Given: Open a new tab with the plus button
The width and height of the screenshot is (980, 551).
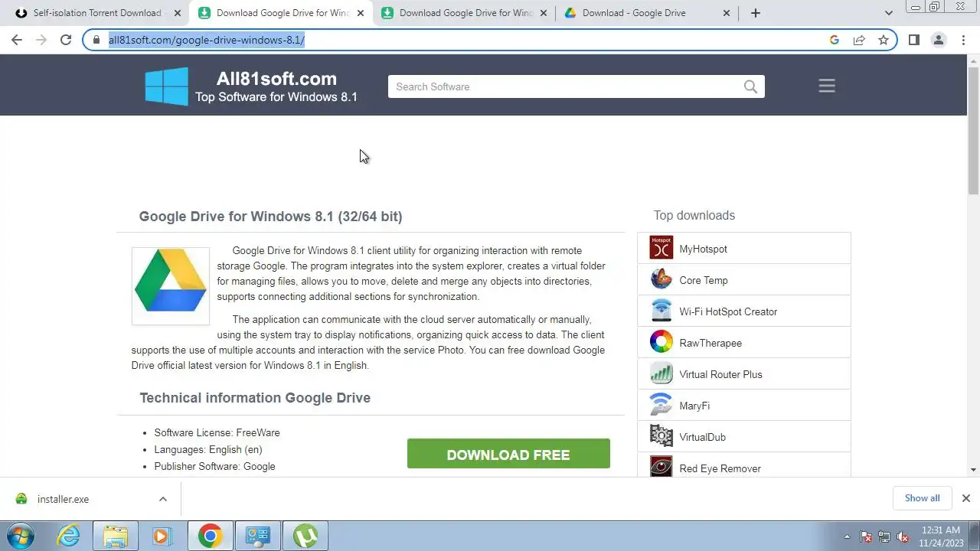Looking at the screenshot, I should coord(756,13).
